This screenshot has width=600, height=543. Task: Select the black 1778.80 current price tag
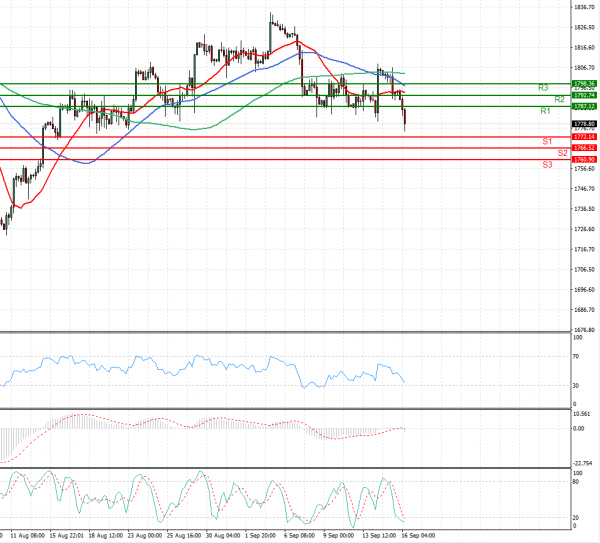[584, 124]
